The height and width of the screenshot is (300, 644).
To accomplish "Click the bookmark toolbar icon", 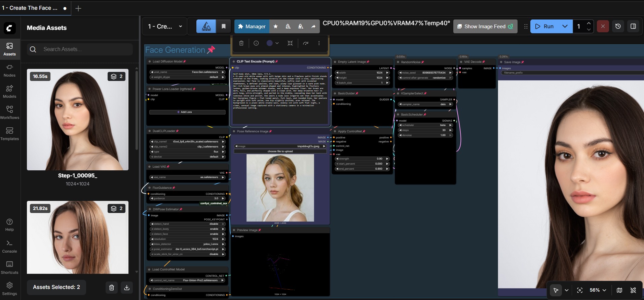I will tap(224, 26).
